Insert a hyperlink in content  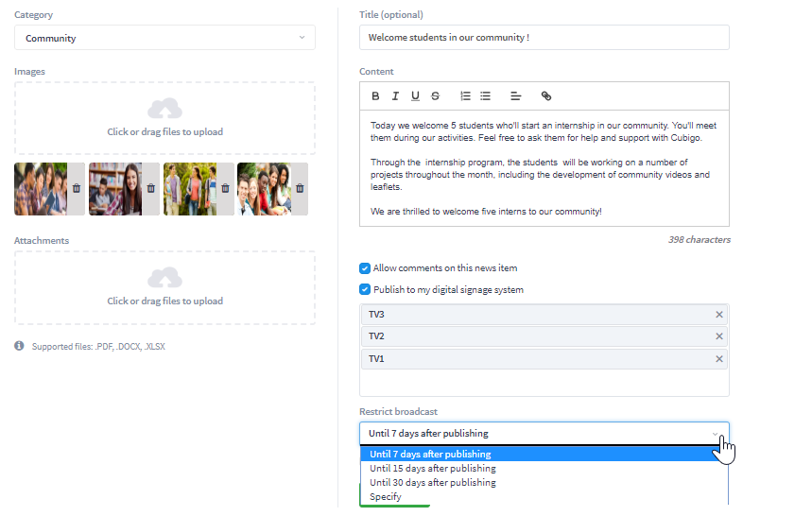545,95
